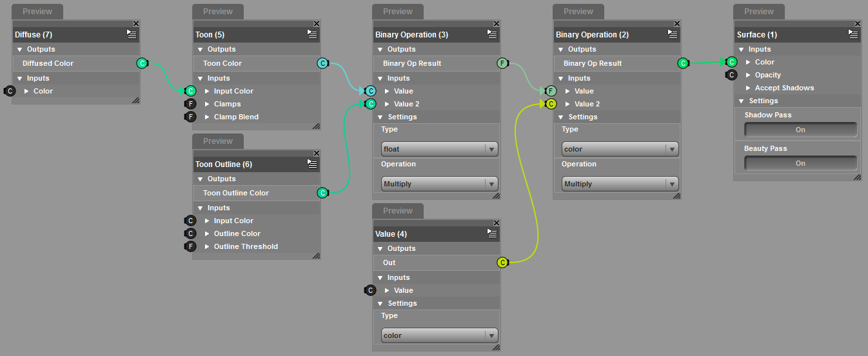Open the Type dropdown in Binary Operation (3)
The image size is (868, 356).
(x=440, y=149)
